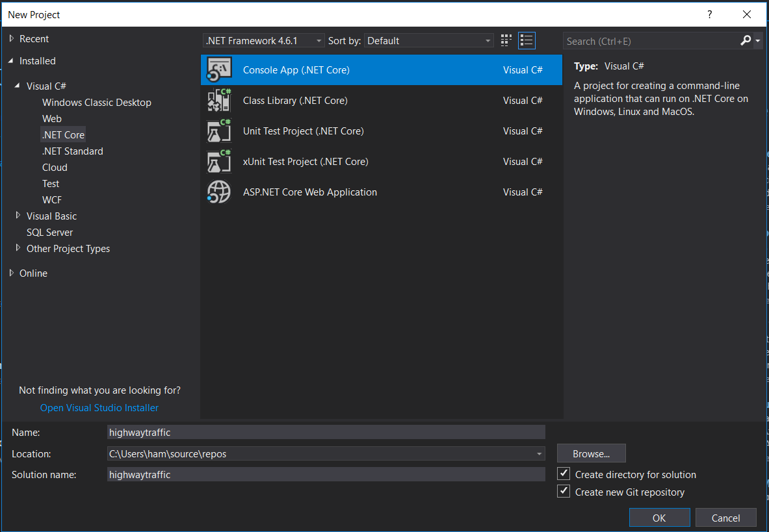Switch to medium icons grid view
This screenshot has height=532, width=769.
[506, 41]
